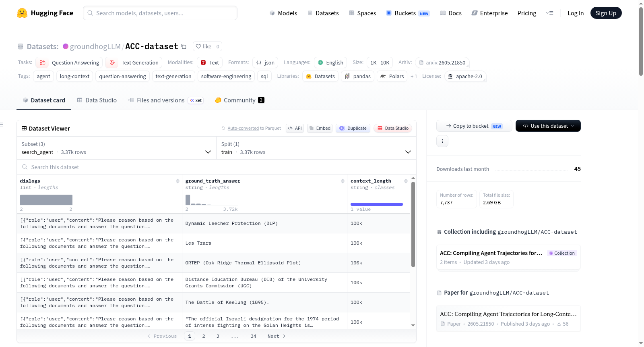This screenshot has height=347, width=644.
Task: Click the Polars library tag
Action: 392,76
